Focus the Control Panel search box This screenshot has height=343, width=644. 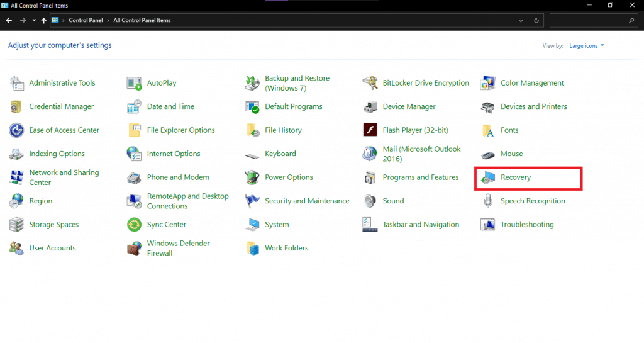point(594,20)
